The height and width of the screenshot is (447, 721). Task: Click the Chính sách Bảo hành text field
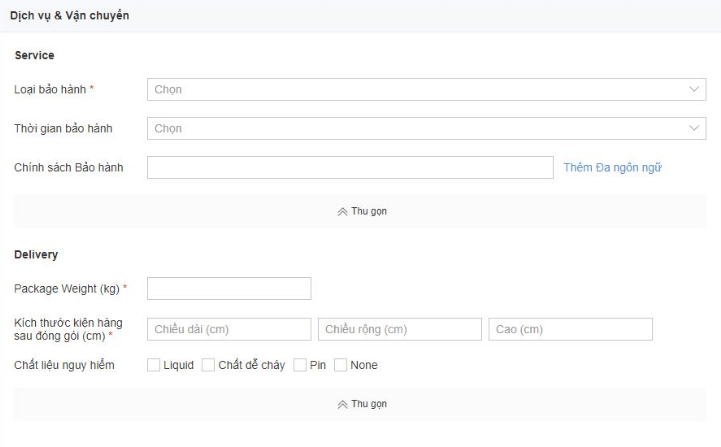(350, 167)
